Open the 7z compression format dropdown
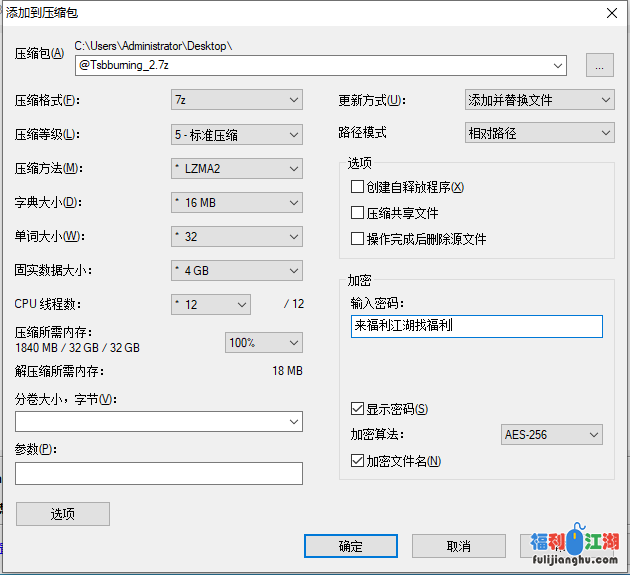Viewport: 630px width, 575px height. pos(236,100)
